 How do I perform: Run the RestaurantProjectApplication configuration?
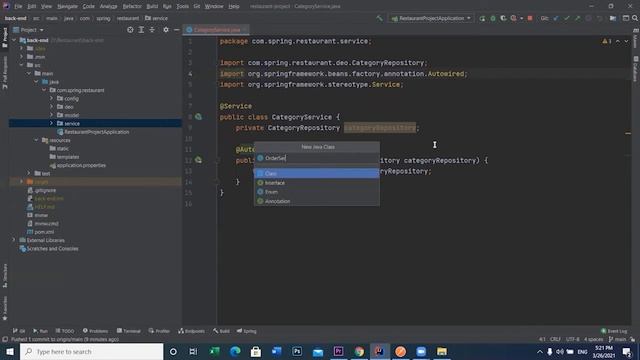coord(482,18)
